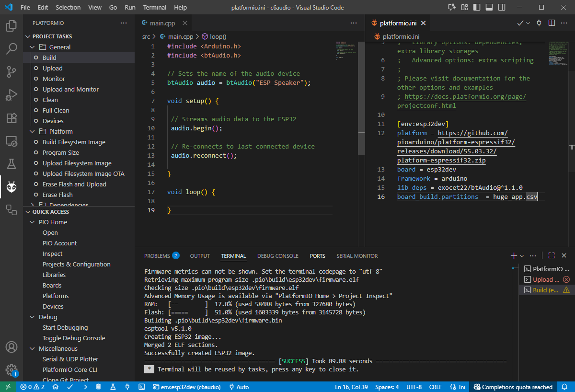Viewport: 575px width, 392px height.
Task: Open the new terminal launch profile dropdown
Action: [522, 256]
